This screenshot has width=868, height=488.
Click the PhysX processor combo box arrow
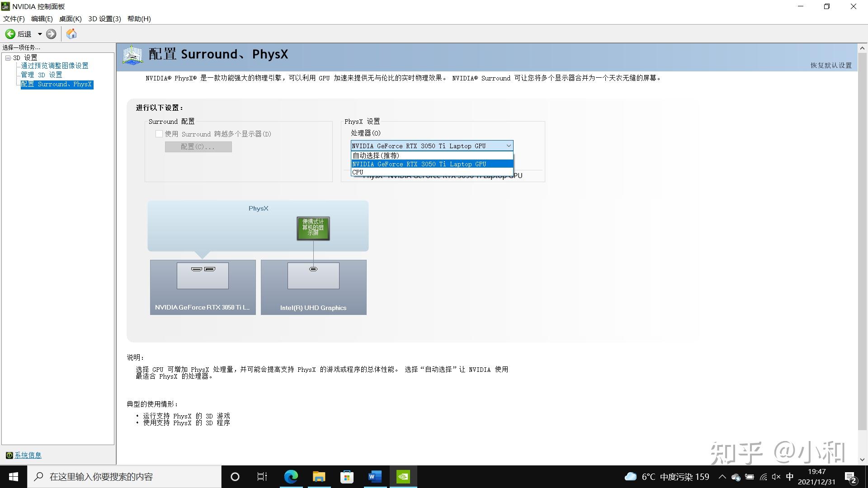tap(508, 145)
